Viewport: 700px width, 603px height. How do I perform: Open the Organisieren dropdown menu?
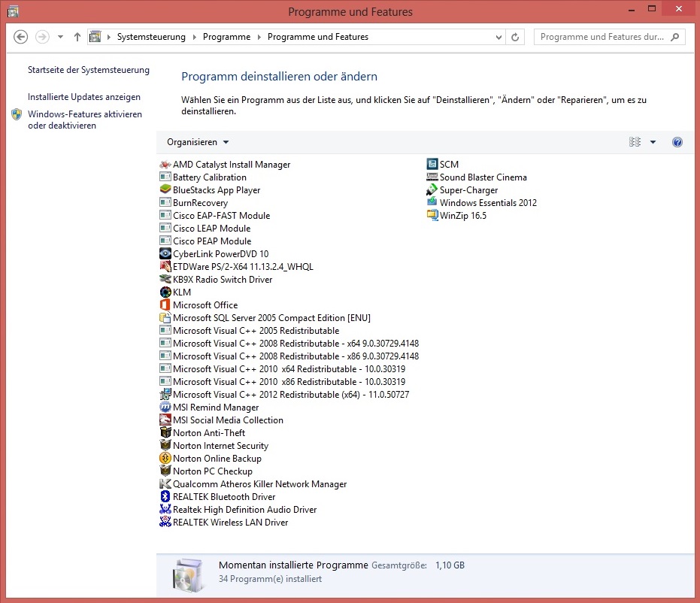(198, 142)
